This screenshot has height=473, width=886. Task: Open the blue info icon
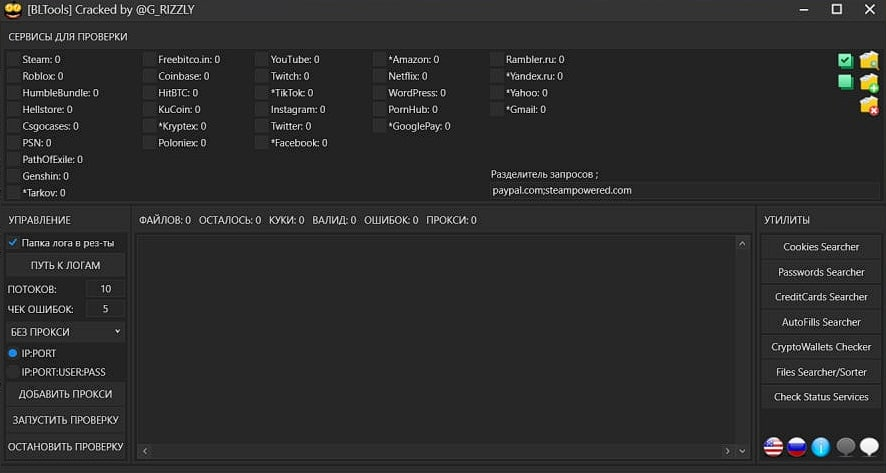click(820, 447)
